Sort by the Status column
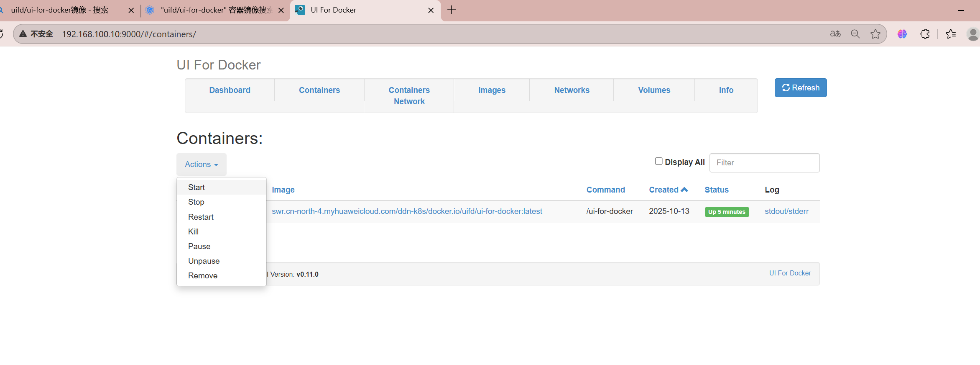 point(716,190)
